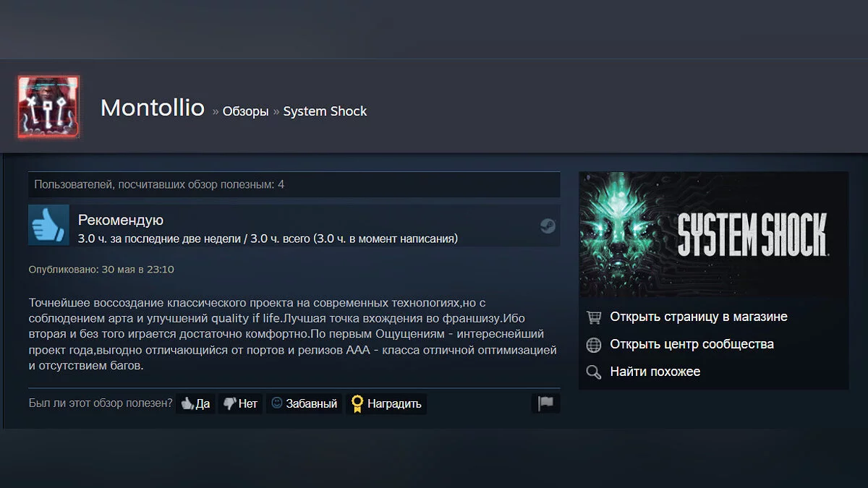The image size is (868, 488).
Task: Mark the review as Забавный
Action: (x=304, y=403)
